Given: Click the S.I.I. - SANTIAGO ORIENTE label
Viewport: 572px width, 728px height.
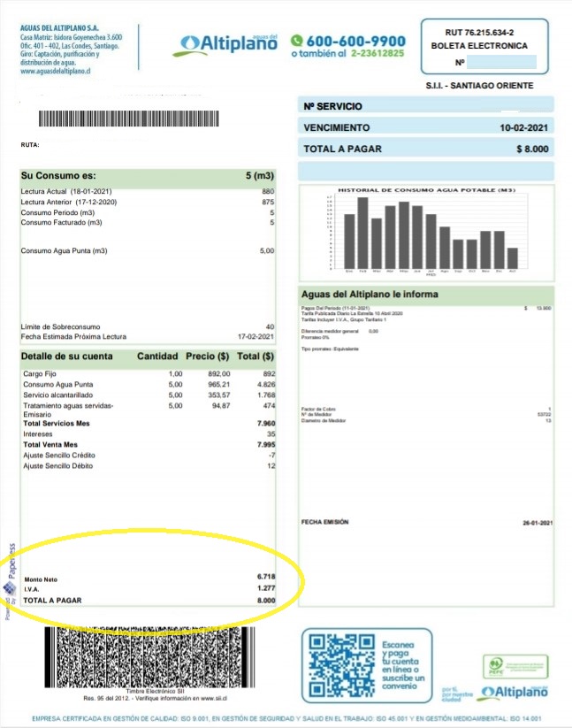Looking at the screenshot, I should [x=480, y=86].
